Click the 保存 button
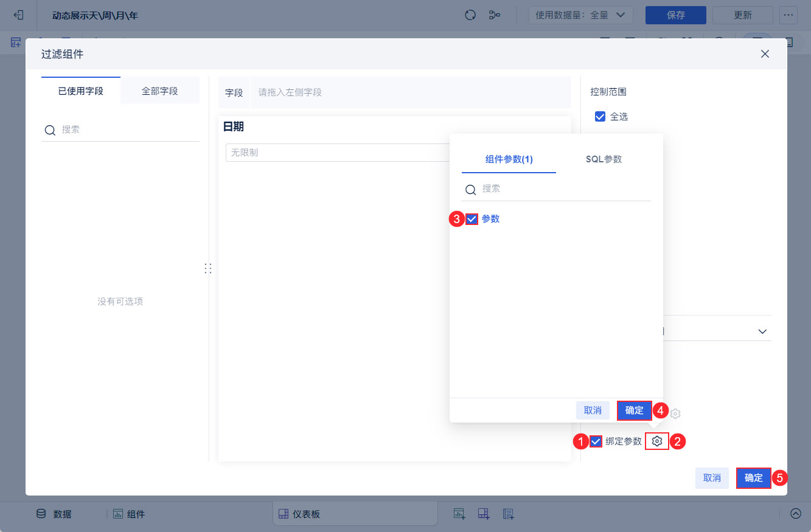 tap(676, 15)
